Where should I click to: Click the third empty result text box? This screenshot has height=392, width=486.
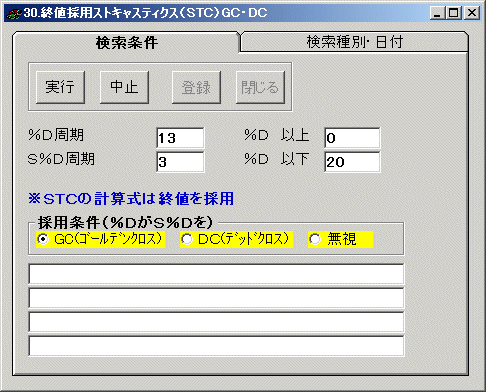coord(216,322)
